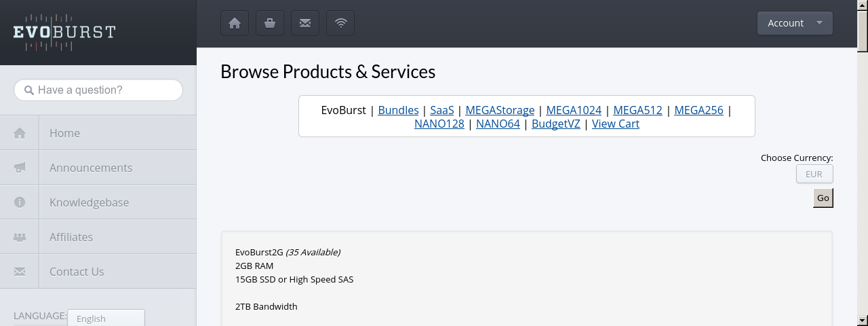Click the '2TB Bandwidth' text

[x=267, y=306]
